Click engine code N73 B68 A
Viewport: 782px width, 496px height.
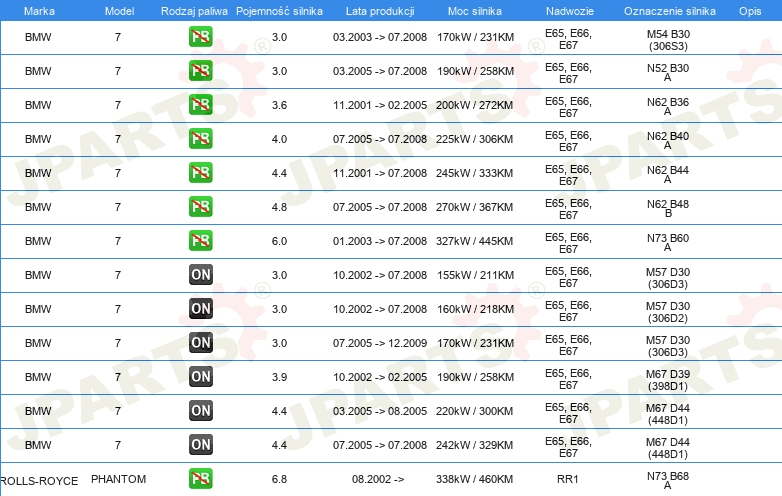[668, 480]
